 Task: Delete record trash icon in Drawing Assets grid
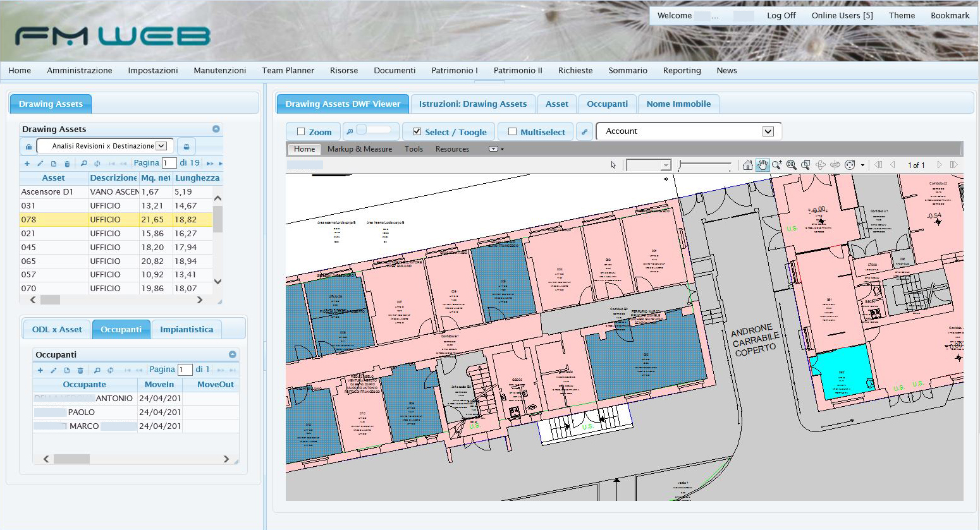pyautogui.click(x=67, y=164)
